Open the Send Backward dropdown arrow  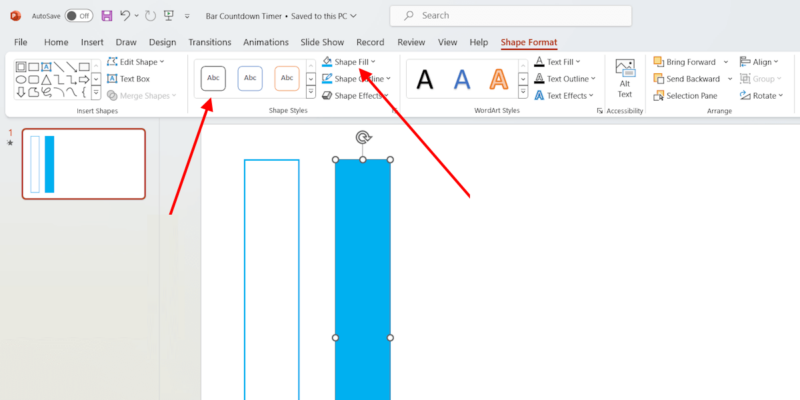point(730,79)
